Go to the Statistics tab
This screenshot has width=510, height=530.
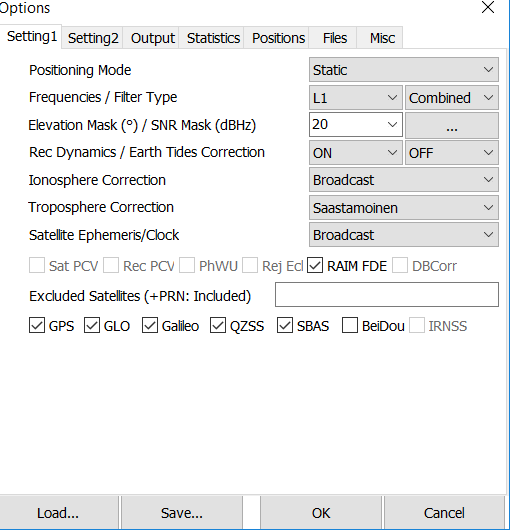pyautogui.click(x=213, y=38)
